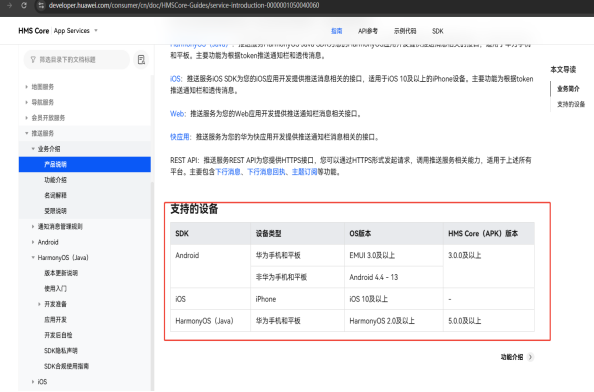Jump to 支持的设备 in the 本文导读 outline

pos(571,104)
